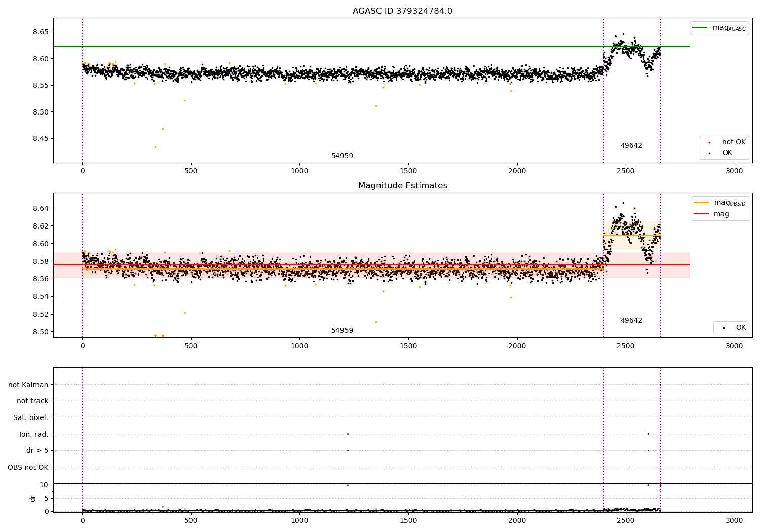Click the 'not track' row label
The image size is (760, 532).
click(32, 401)
